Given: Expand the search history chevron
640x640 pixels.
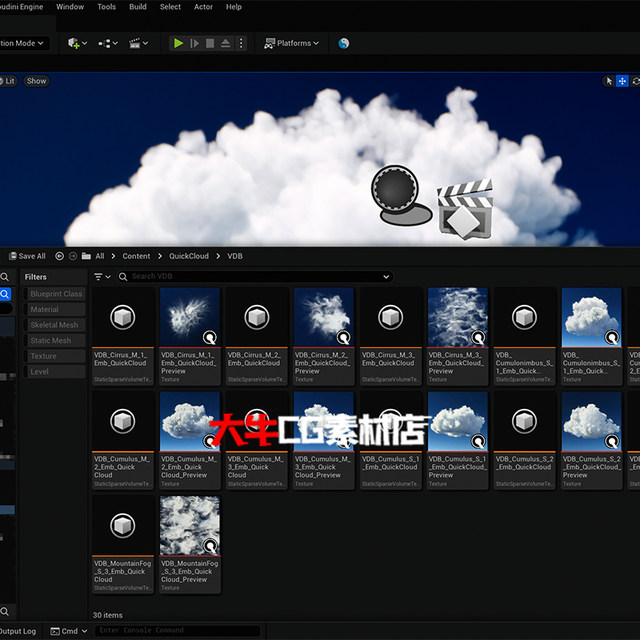Looking at the screenshot, I should click(x=386, y=277).
